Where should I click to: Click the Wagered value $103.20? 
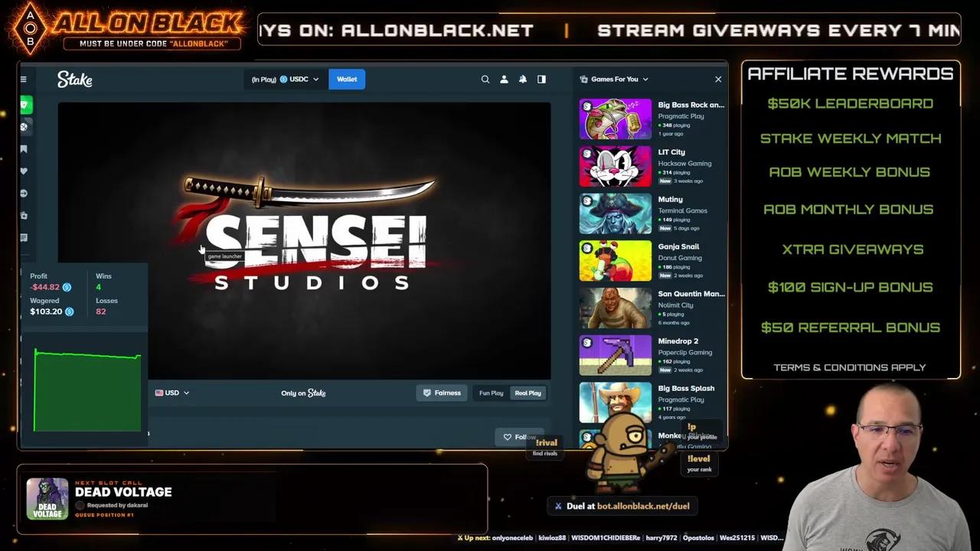46,311
